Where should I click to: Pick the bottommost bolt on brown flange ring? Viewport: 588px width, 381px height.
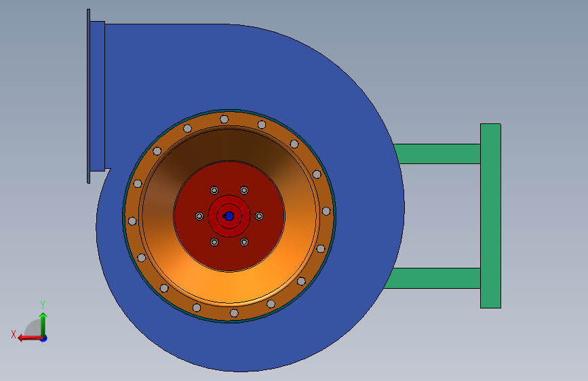pyautogui.click(x=234, y=313)
